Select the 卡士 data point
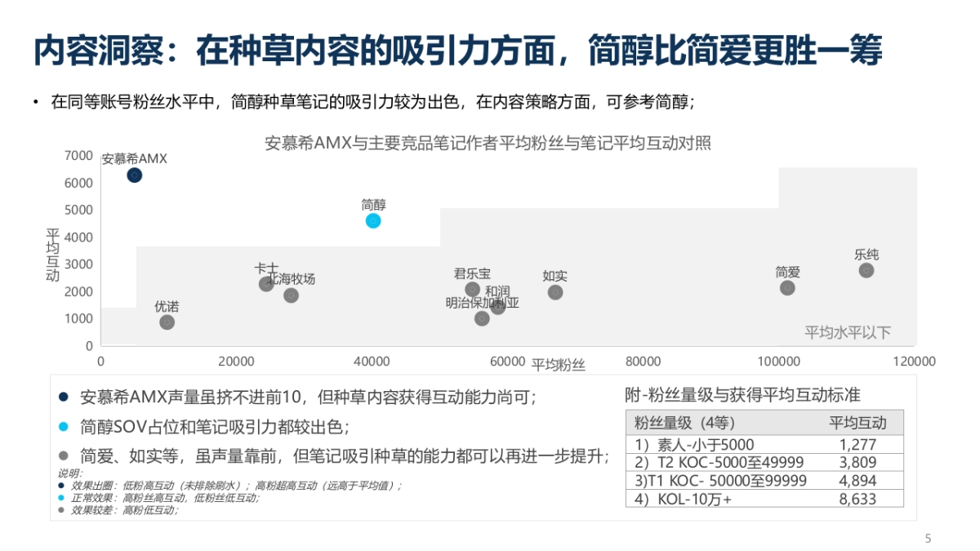 265,284
